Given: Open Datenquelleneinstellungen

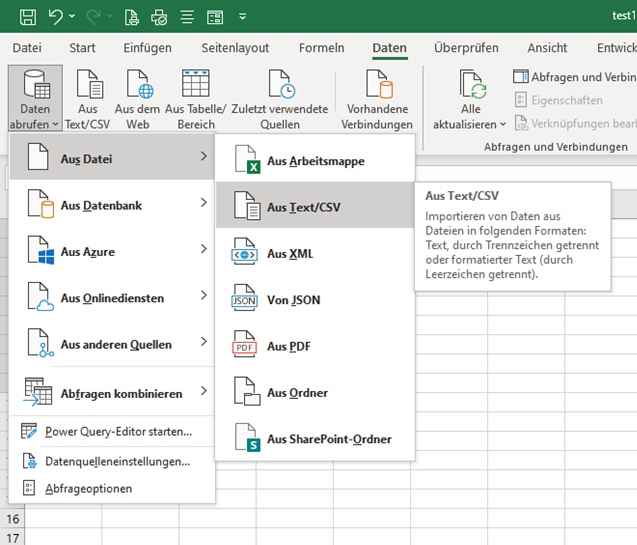Looking at the screenshot, I should (x=112, y=461).
